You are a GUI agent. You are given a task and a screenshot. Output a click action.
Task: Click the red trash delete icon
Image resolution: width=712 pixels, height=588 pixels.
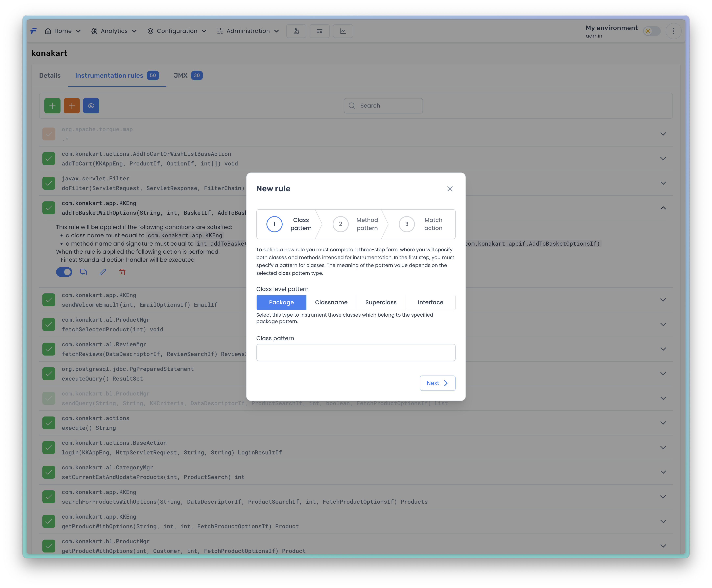122,272
